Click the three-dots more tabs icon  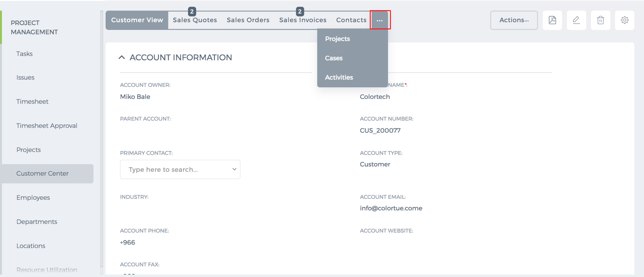[x=380, y=20]
